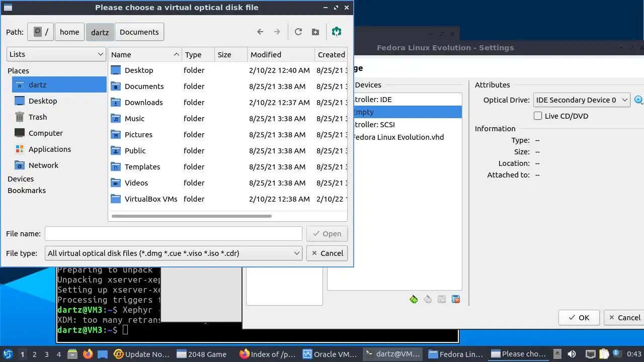
Task: Select Computer in Places sidebar
Action: pyautogui.click(x=59, y=133)
